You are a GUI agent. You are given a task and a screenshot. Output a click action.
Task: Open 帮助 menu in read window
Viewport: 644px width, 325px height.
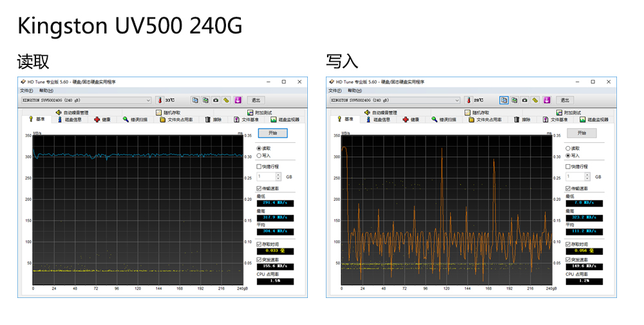(x=46, y=91)
